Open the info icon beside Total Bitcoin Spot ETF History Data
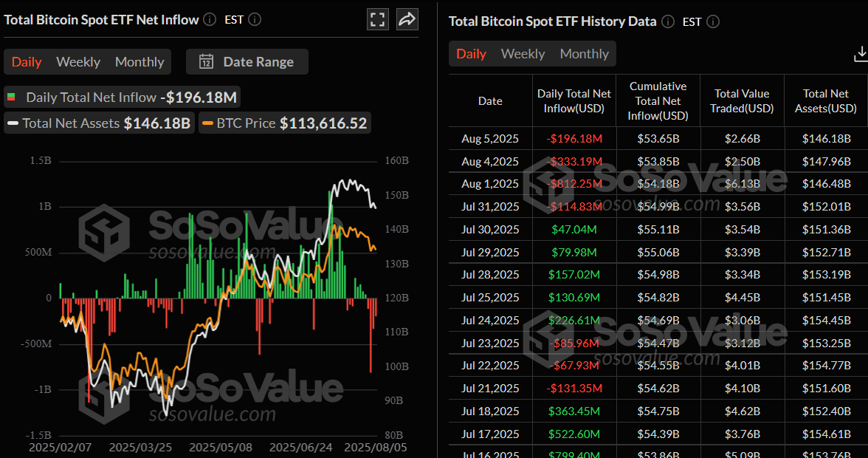The height and width of the screenshot is (458, 868). point(667,21)
